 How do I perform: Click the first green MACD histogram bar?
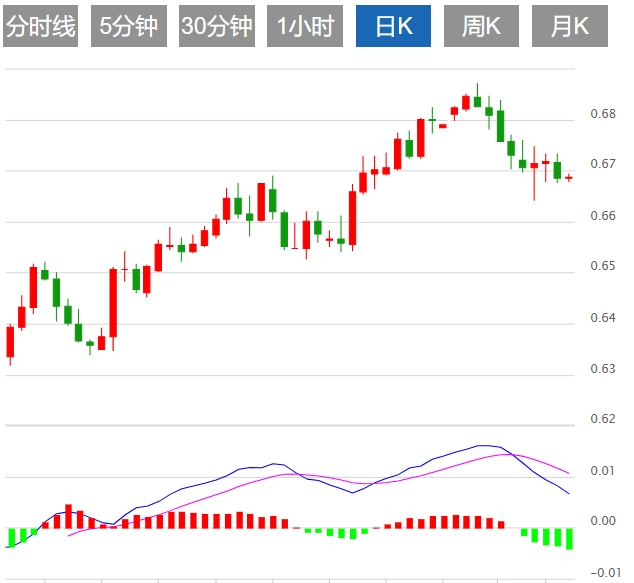click(11, 538)
